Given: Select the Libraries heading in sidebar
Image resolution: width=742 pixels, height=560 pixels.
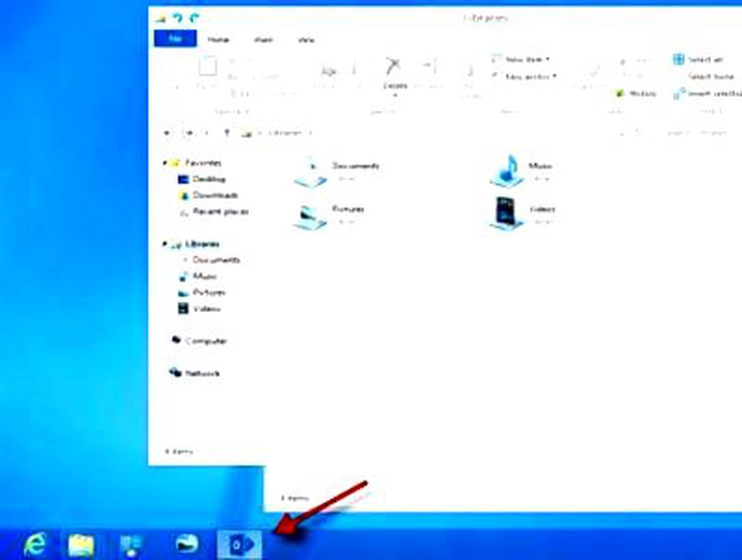Looking at the screenshot, I should (195, 244).
